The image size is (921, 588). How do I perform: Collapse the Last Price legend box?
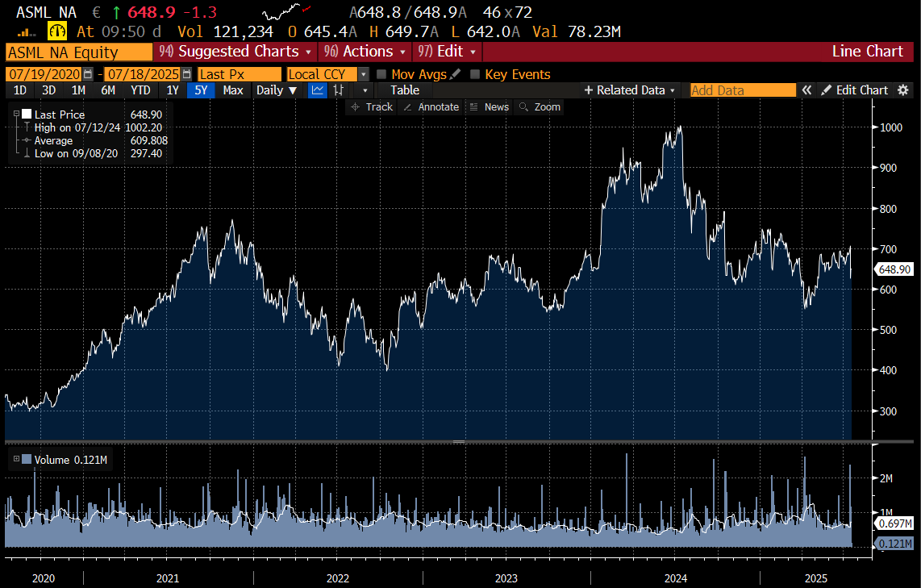(16, 114)
